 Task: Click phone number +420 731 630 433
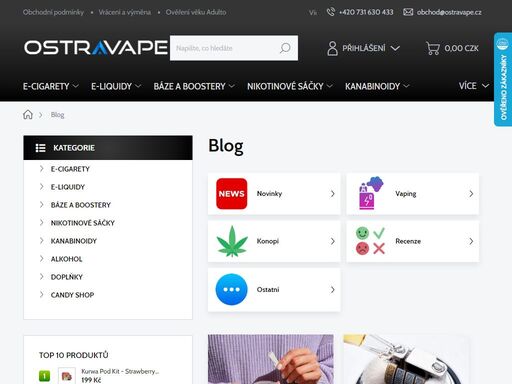click(366, 12)
